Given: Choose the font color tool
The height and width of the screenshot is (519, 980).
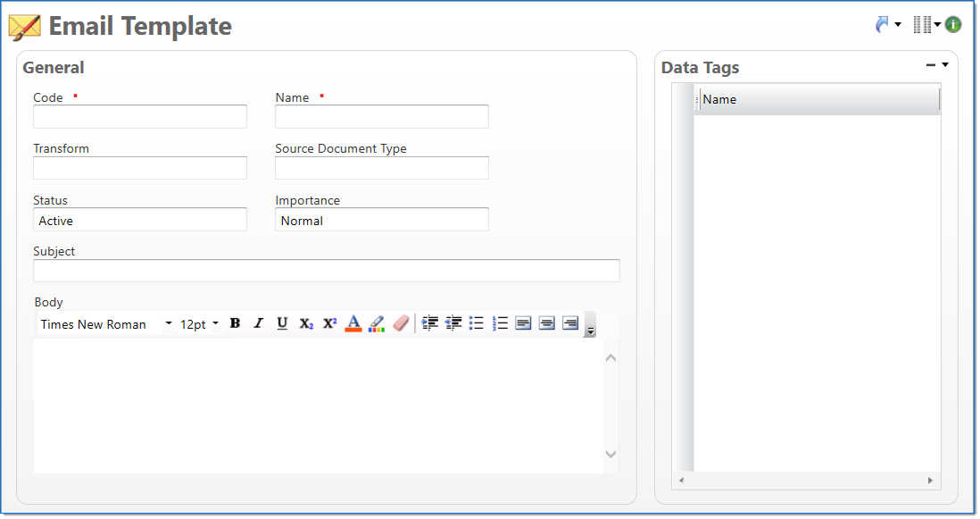Looking at the screenshot, I should tap(353, 323).
